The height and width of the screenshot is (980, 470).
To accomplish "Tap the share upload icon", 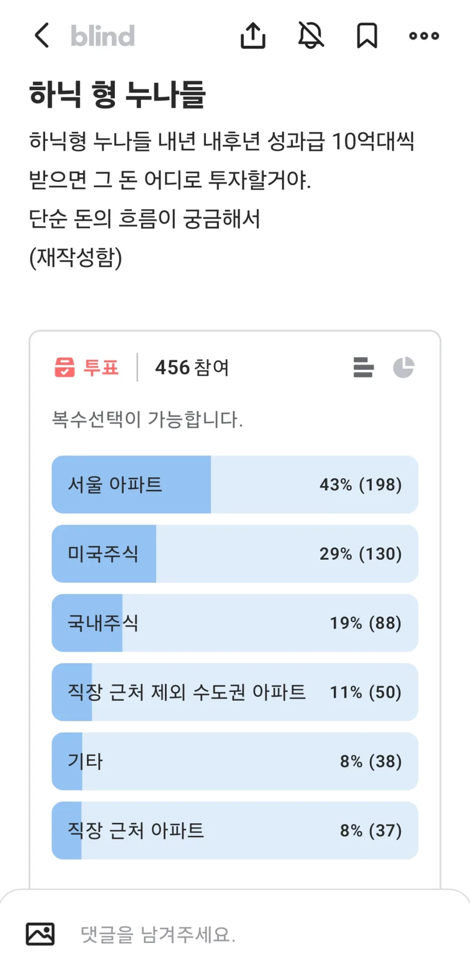I will [253, 36].
